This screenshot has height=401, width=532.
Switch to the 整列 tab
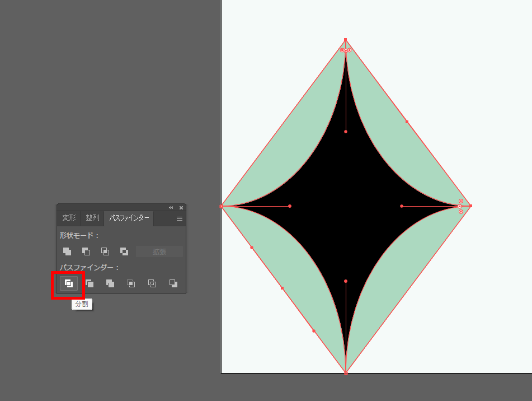point(92,218)
